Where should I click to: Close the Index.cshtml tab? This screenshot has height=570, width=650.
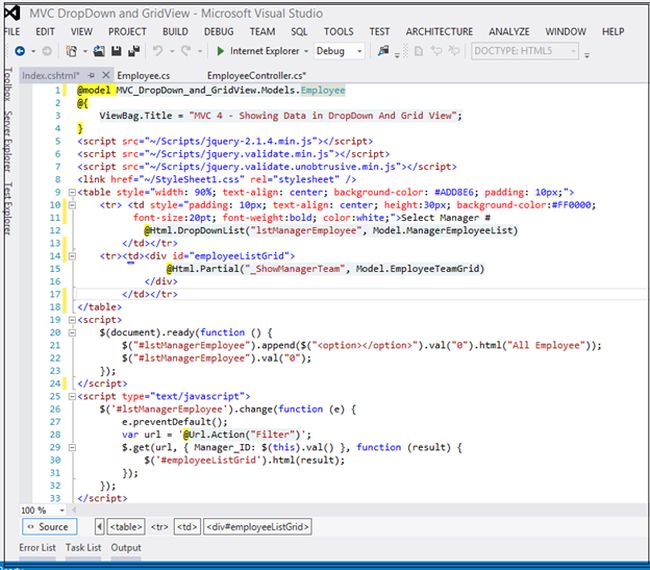pyautogui.click(x=106, y=75)
